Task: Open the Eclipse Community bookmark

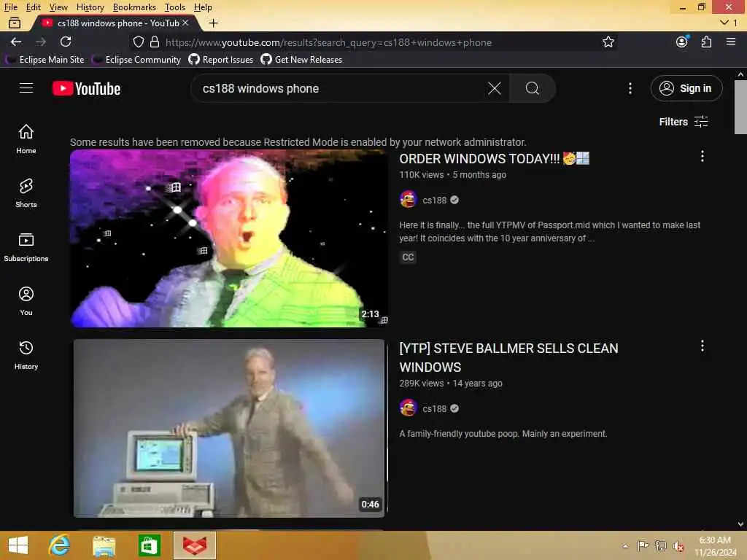Action: click(137, 60)
